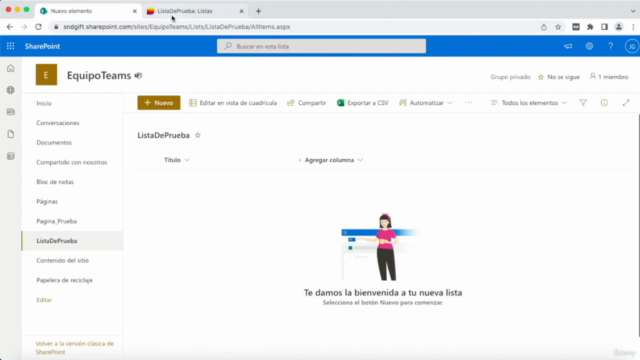Click the SharePoint header label

point(42,46)
